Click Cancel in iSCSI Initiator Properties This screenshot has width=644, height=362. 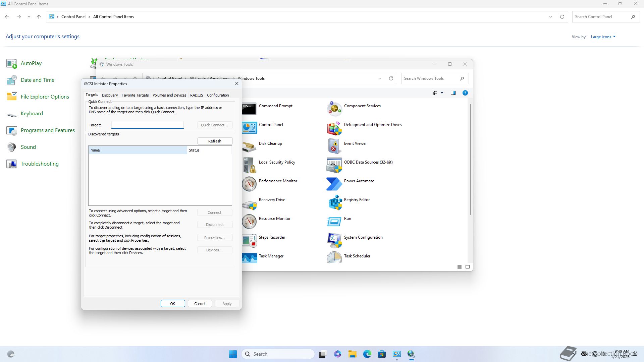tap(199, 304)
